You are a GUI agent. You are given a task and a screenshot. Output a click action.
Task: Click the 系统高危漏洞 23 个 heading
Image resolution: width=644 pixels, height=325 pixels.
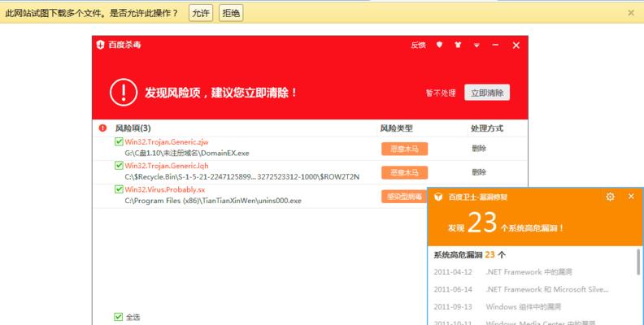[x=469, y=255]
